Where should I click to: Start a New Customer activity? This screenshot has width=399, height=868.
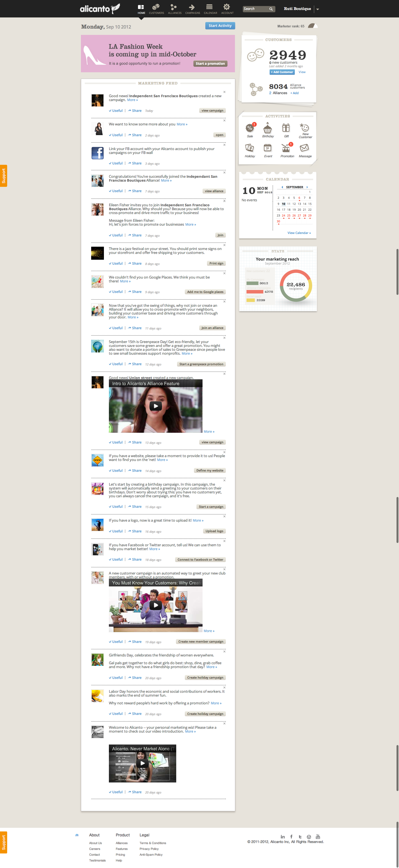[x=305, y=131]
